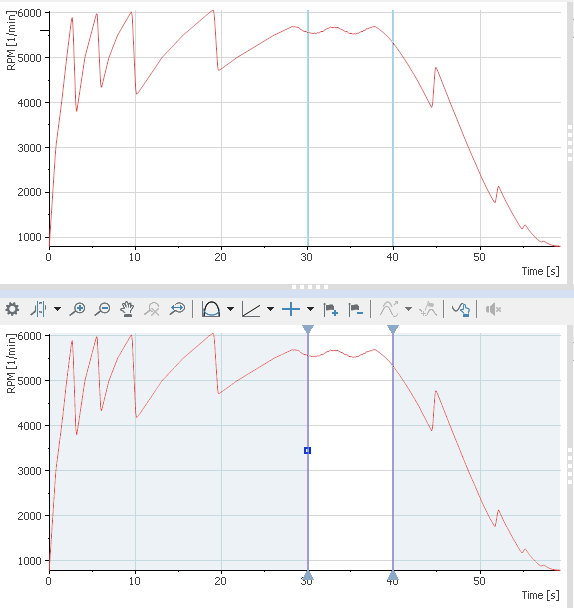The width and height of the screenshot is (574, 608).
Task: Click the zoom in magnifier
Action: [x=77, y=309]
